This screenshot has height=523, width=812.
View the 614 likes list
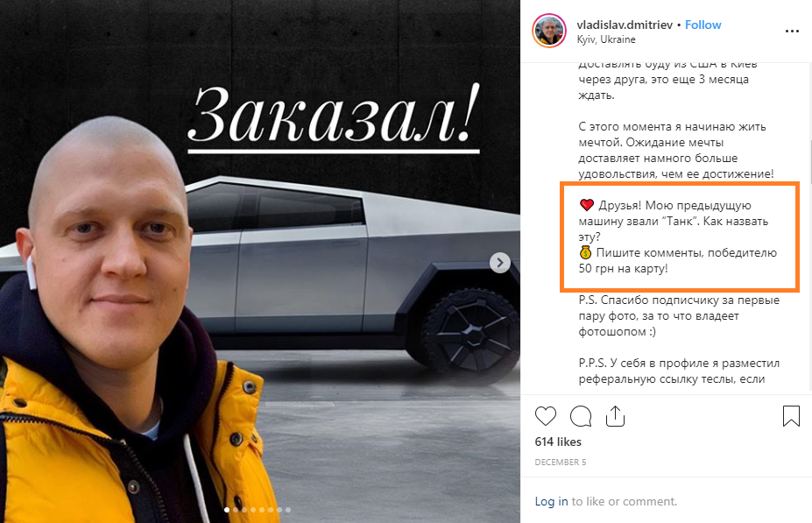(x=558, y=442)
